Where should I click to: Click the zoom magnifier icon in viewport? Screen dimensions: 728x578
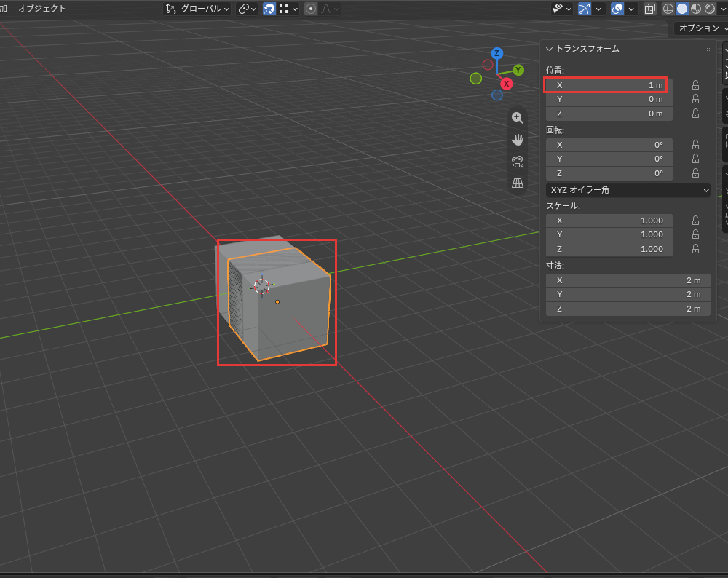click(517, 118)
